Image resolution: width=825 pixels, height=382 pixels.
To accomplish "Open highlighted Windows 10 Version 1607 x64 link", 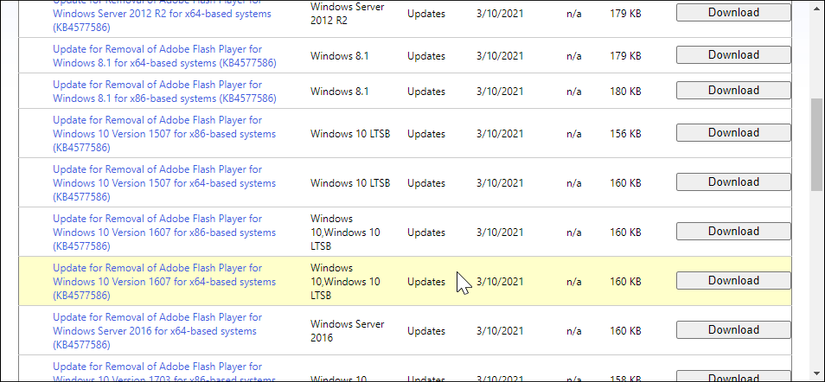I will (164, 282).
